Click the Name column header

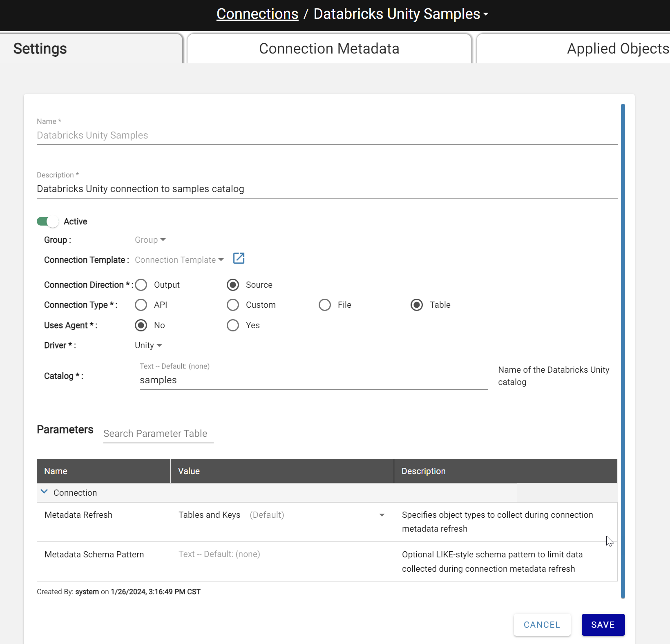[x=103, y=471]
